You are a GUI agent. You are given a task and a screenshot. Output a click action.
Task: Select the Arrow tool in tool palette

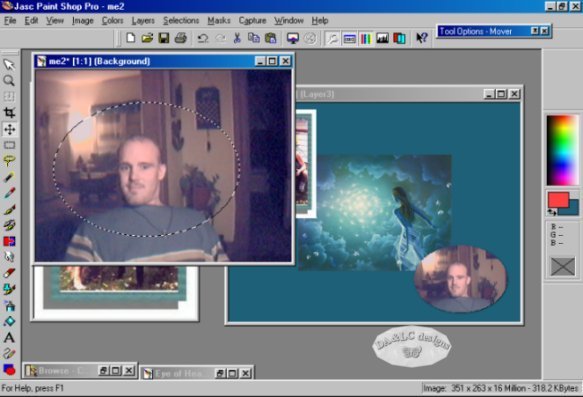(x=9, y=65)
